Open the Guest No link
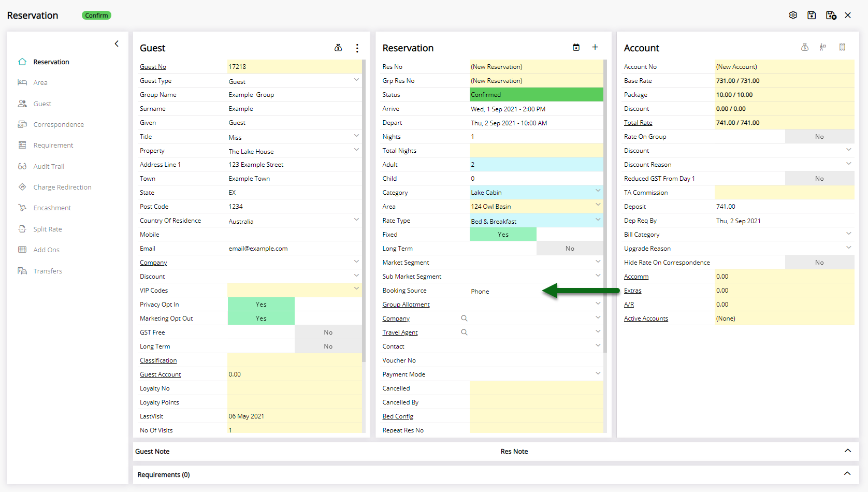Viewport: 868px width, 492px height. coord(153,67)
